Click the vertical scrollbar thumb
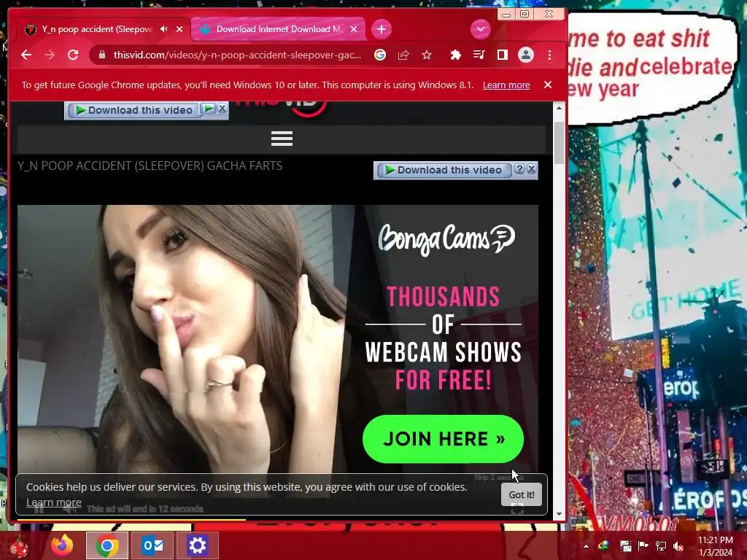This screenshot has height=560, width=747. tap(560, 144)
